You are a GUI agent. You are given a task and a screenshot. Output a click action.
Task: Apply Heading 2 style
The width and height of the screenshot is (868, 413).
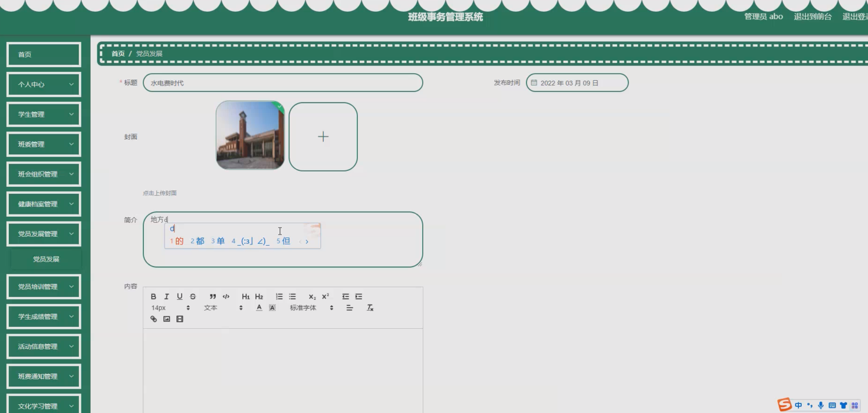[259, 296]
